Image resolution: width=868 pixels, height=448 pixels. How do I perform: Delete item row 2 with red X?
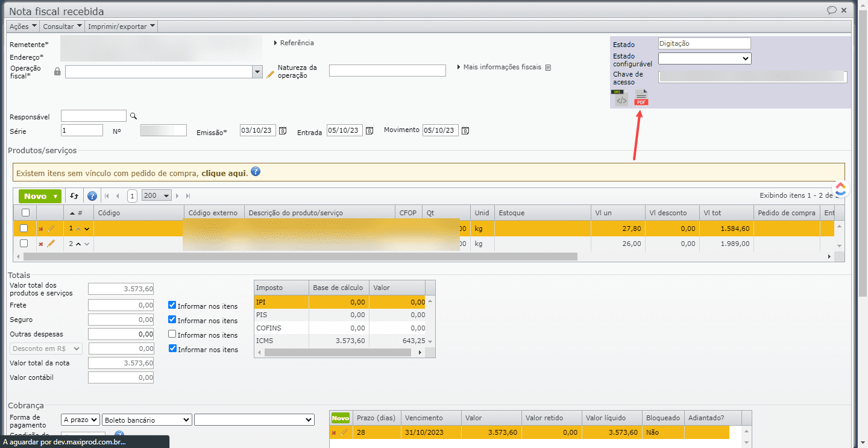[41, 244]
